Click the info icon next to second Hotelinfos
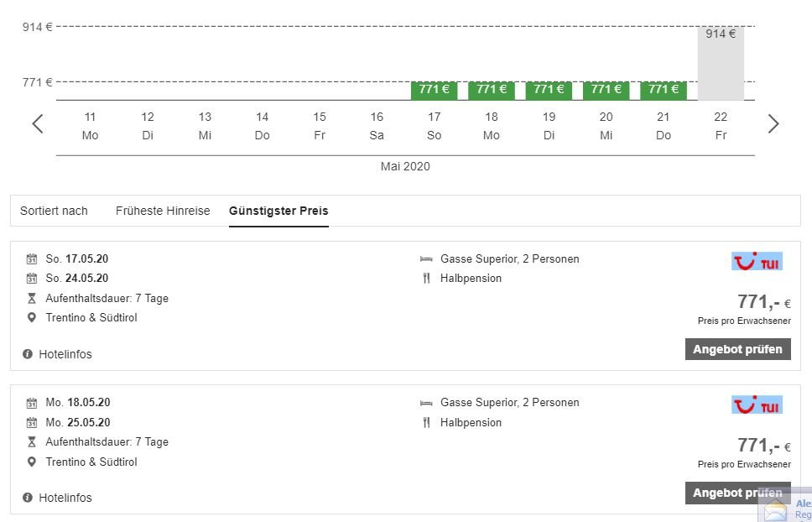 tap(28, 498)
